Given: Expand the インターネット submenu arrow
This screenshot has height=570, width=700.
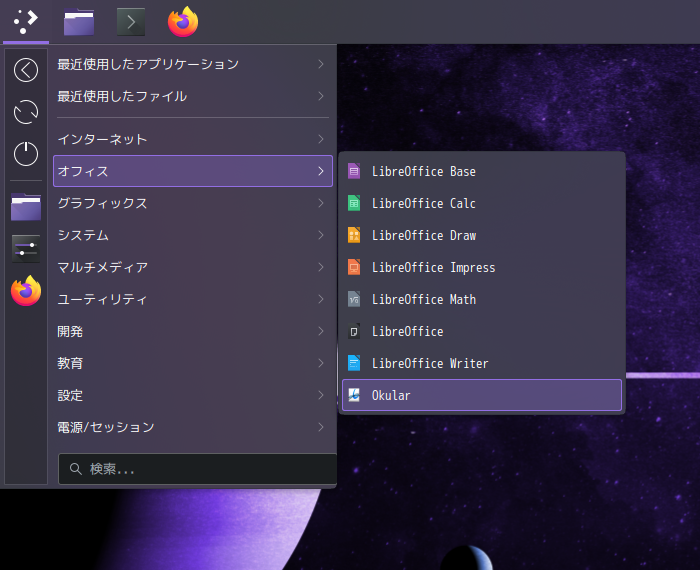Looking at the screenshot, I should tap(321, 139).
